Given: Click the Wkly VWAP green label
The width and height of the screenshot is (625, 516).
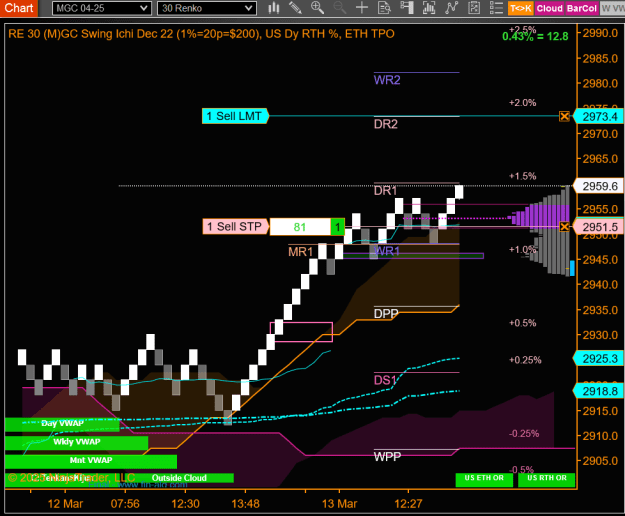Looking at the screenshot, I should [x=77, y=442].
